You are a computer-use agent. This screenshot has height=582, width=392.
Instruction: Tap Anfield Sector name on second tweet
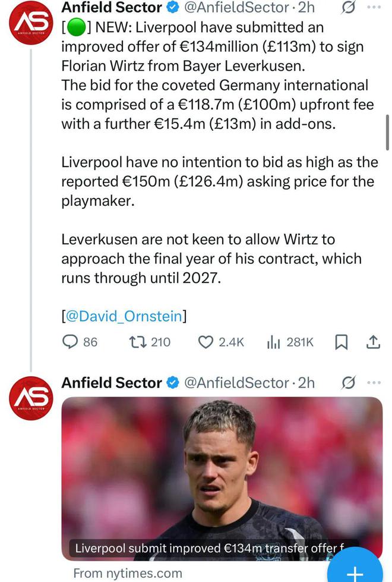point(112,383)
